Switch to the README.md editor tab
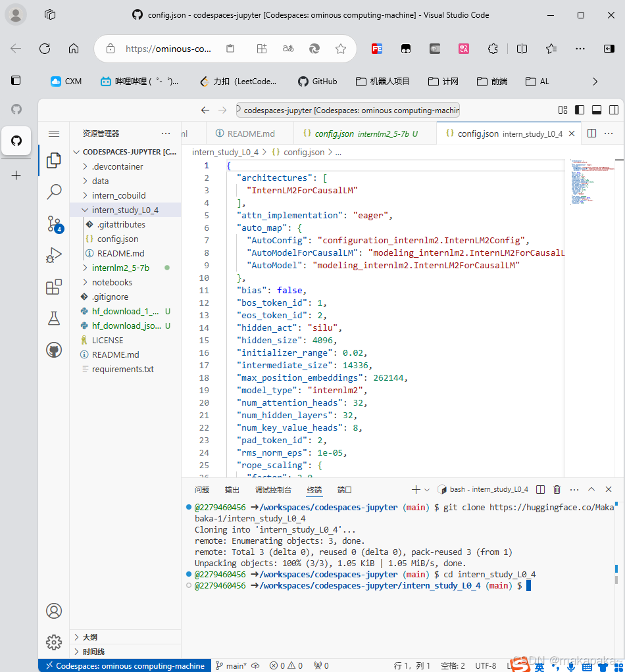 251,133
